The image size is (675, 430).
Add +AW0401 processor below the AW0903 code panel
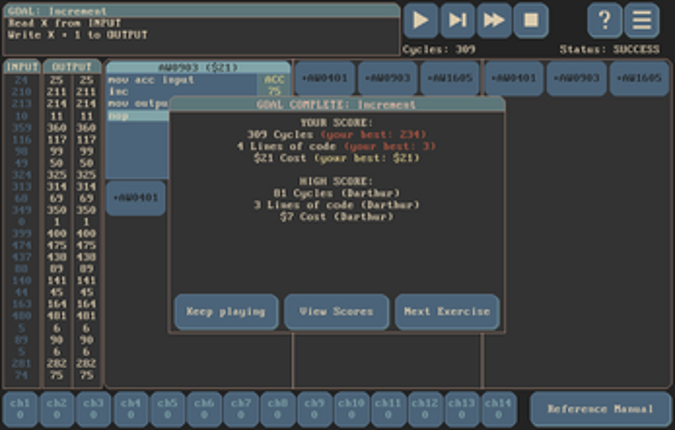[x=136, y=198]
